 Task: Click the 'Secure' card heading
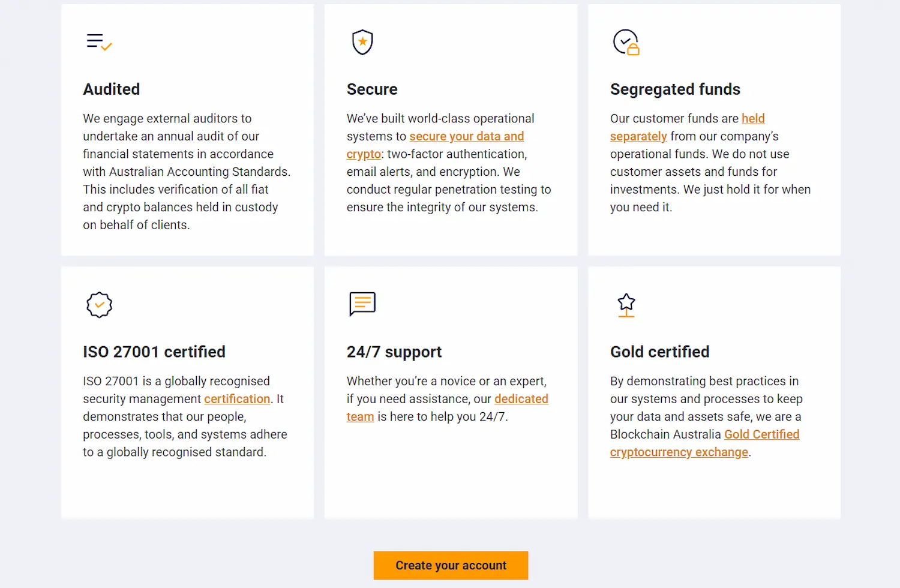click(x=372, y=89)
